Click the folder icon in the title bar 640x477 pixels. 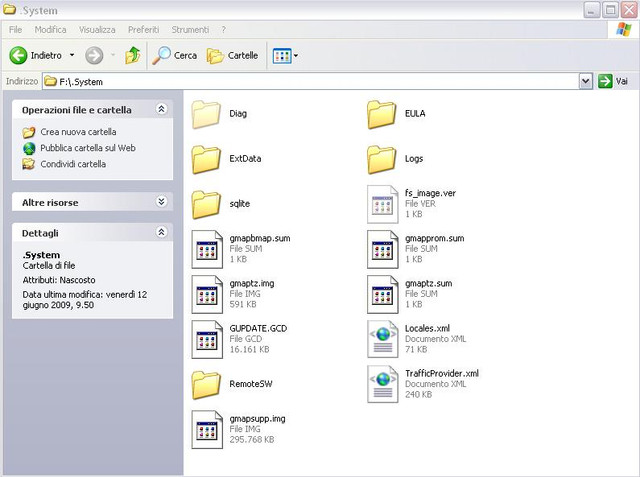click(9, 9)
